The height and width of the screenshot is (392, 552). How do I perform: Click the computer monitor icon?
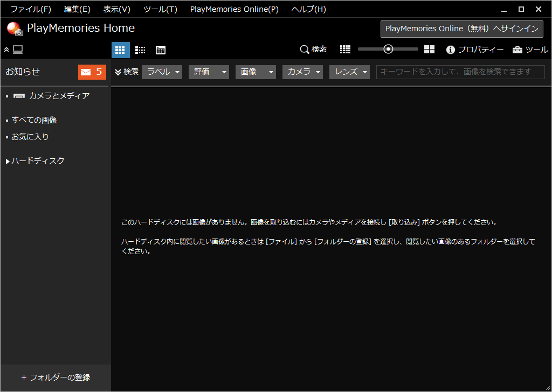click(x=18, y=50)
